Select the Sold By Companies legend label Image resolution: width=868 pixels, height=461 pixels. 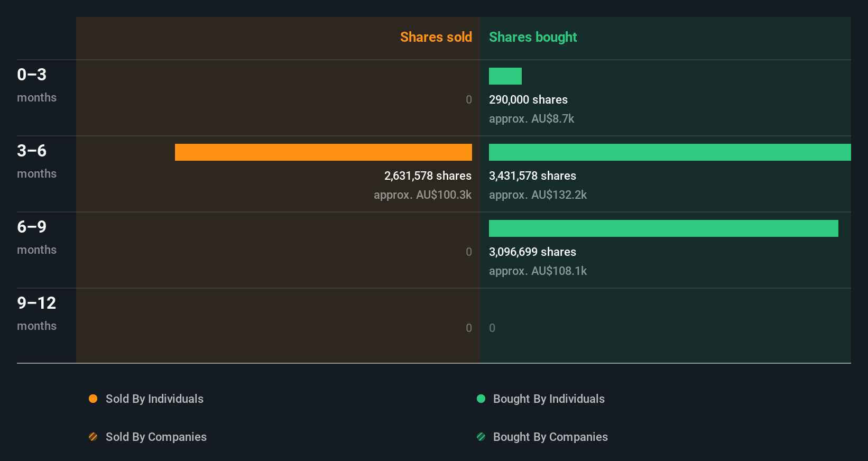click(x=156, y=437)
